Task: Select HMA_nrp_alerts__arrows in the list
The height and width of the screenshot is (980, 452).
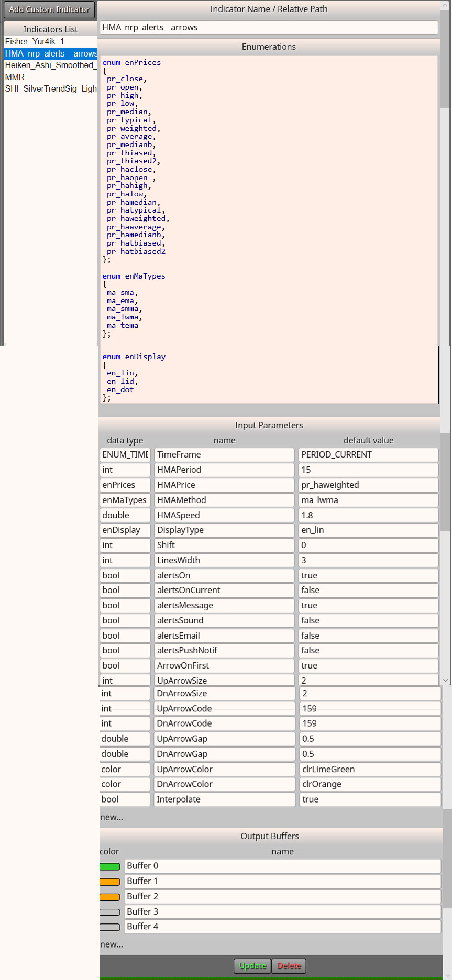Action: [51, 53]
